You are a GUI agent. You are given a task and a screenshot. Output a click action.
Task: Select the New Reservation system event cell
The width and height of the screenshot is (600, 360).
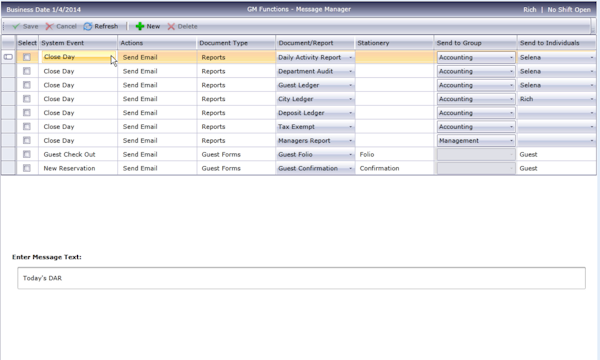[78, 168]
